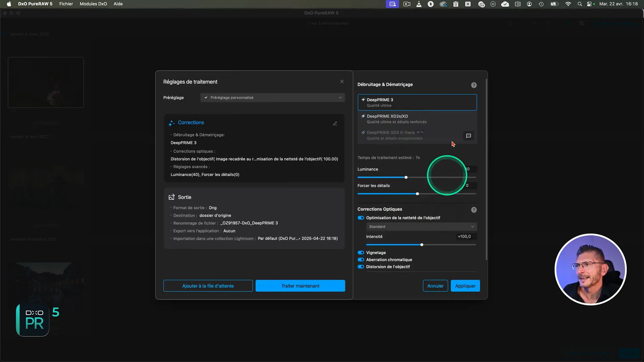Image resolution: width=644 pixels, height=362 pixels.
Task: Open the Standard sharpness dropdown
Action: coord(421,227)
